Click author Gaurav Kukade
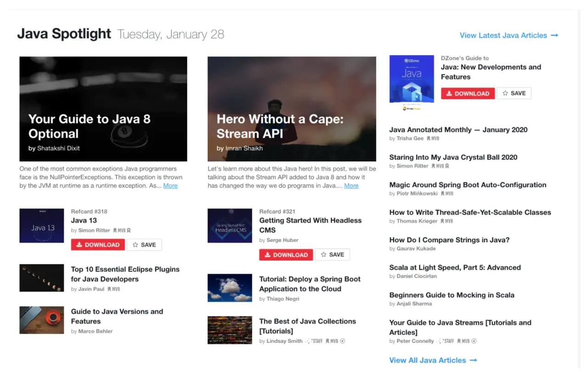Image resolution: width=588 pixels, height=375 pixels. point(416,249)
